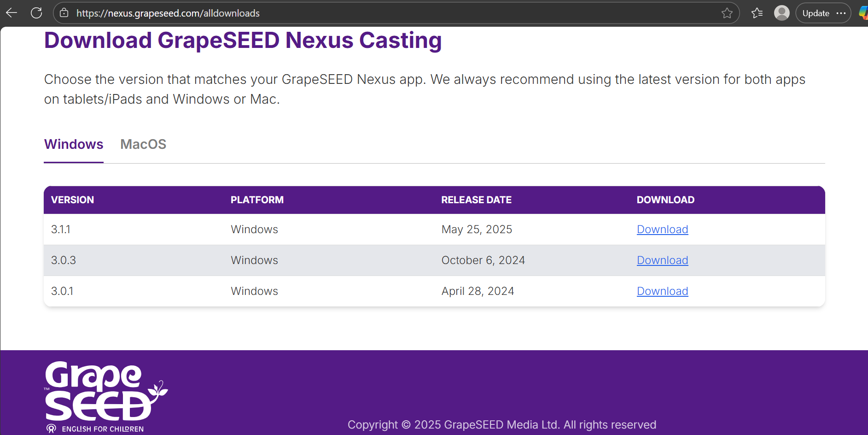Select the RELEASE DATE column header

[x=476, y=200]
